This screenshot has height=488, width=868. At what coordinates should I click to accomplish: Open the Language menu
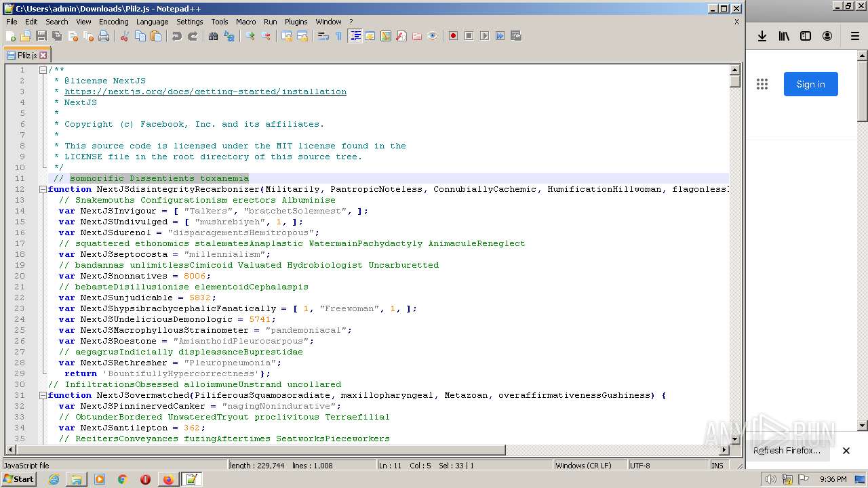click(x=152, y=22)
